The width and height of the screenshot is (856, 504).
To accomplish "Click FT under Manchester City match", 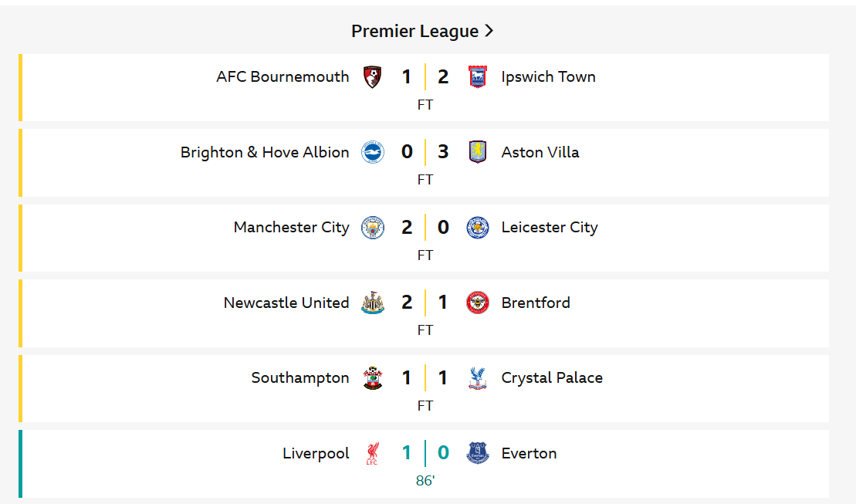I will pos(425,255).
